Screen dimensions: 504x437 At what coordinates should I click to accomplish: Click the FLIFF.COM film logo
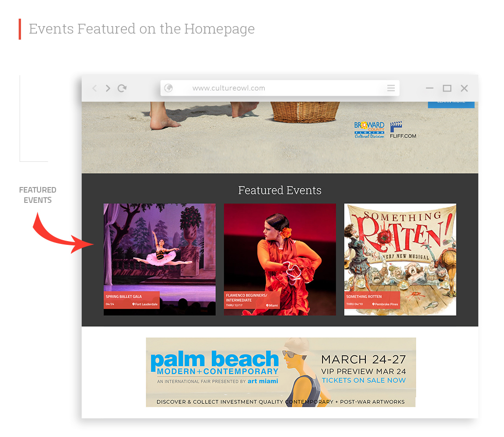click(x=403, y=130)
